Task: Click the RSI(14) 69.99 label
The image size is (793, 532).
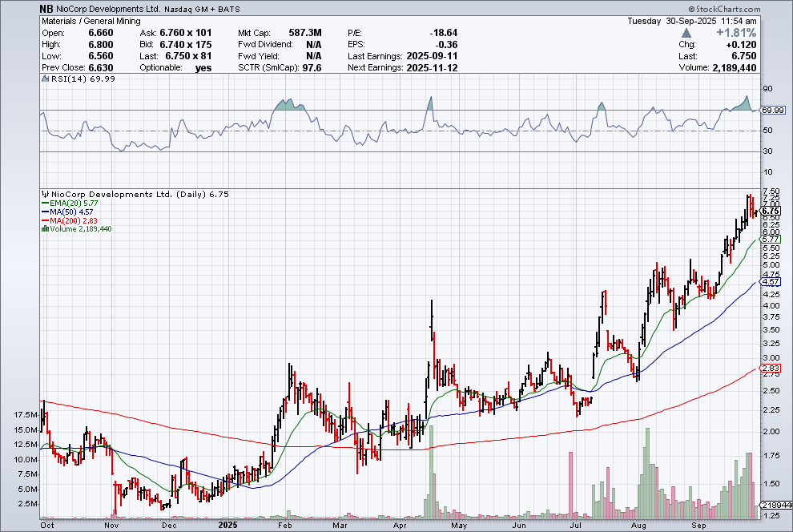Action: 83,79
